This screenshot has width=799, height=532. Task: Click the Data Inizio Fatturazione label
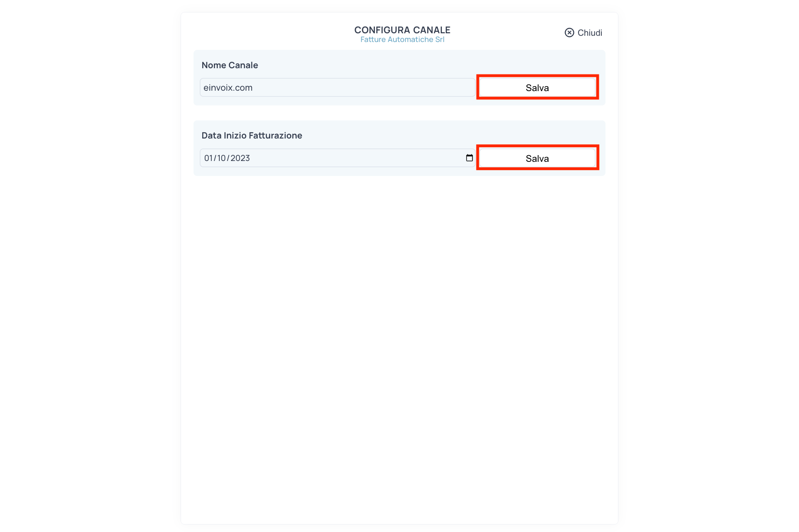(252, 135)
